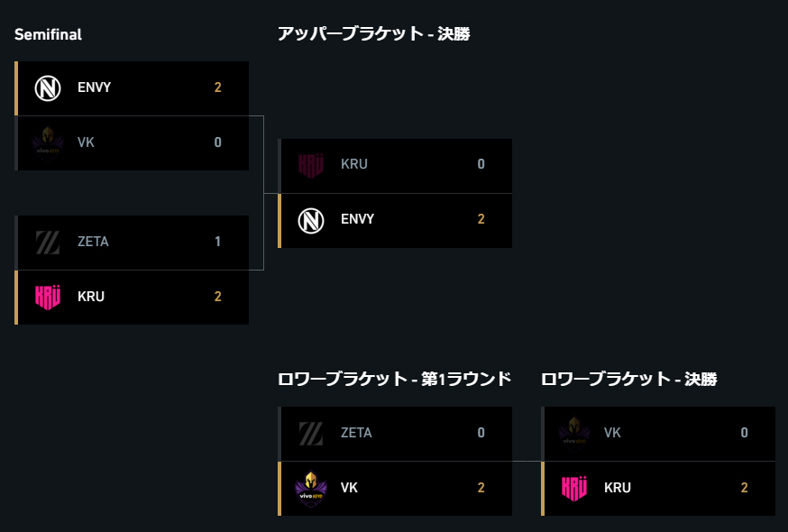This screenshot has width=788, height=532.
Task: Click the ENVY logo in the Semifinal match
Action: click(x=48, y=88)
